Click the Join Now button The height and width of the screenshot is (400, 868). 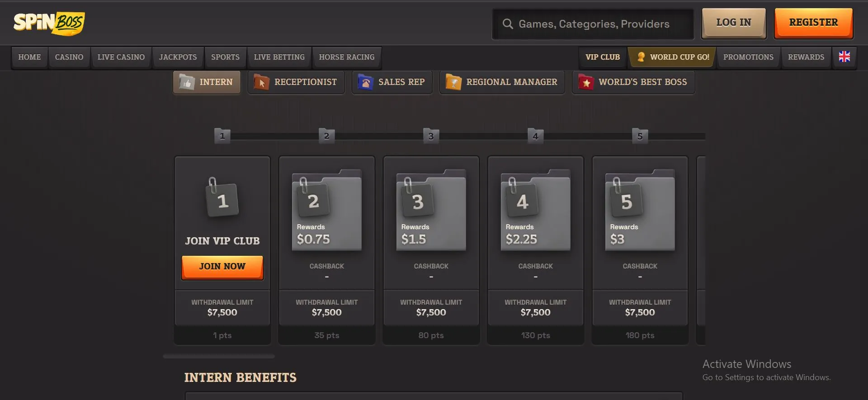point(222,267)
